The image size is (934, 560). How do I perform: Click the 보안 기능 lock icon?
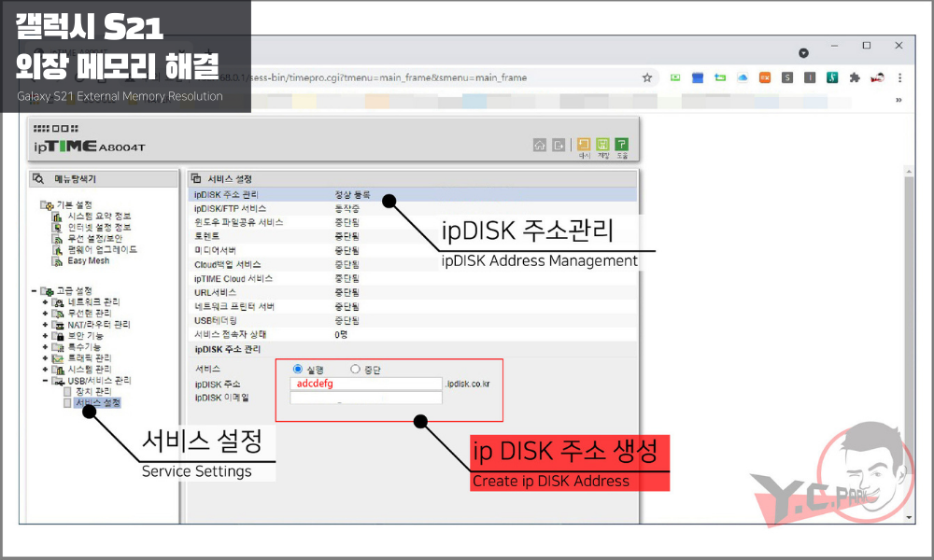pos(58,336)
